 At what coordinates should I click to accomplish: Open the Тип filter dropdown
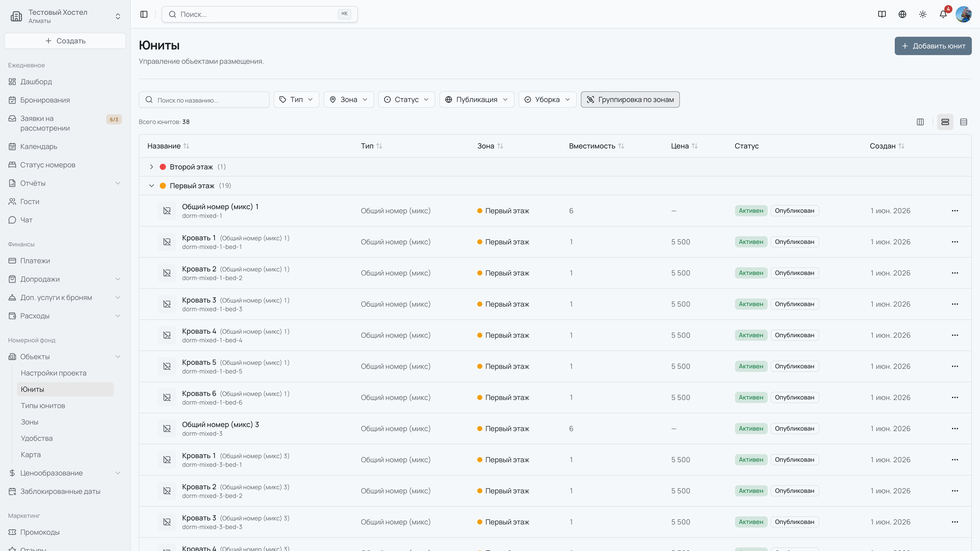(296, 99)
